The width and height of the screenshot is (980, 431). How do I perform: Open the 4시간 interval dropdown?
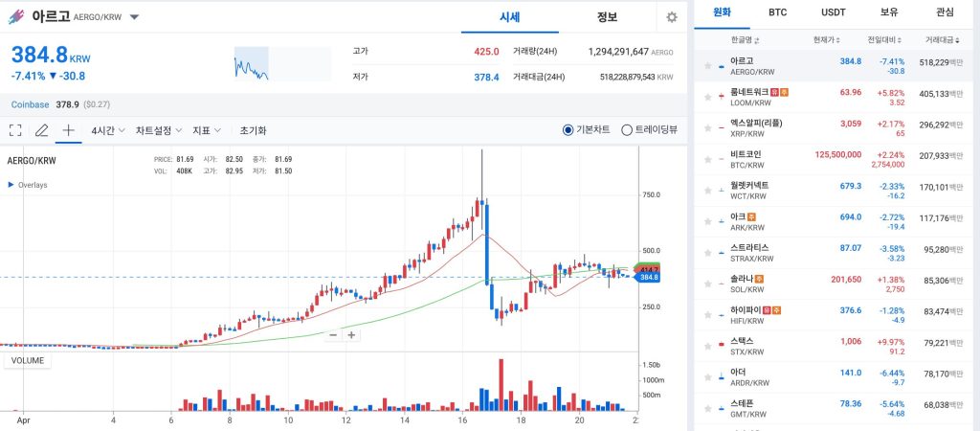click(x=108, y=130)
